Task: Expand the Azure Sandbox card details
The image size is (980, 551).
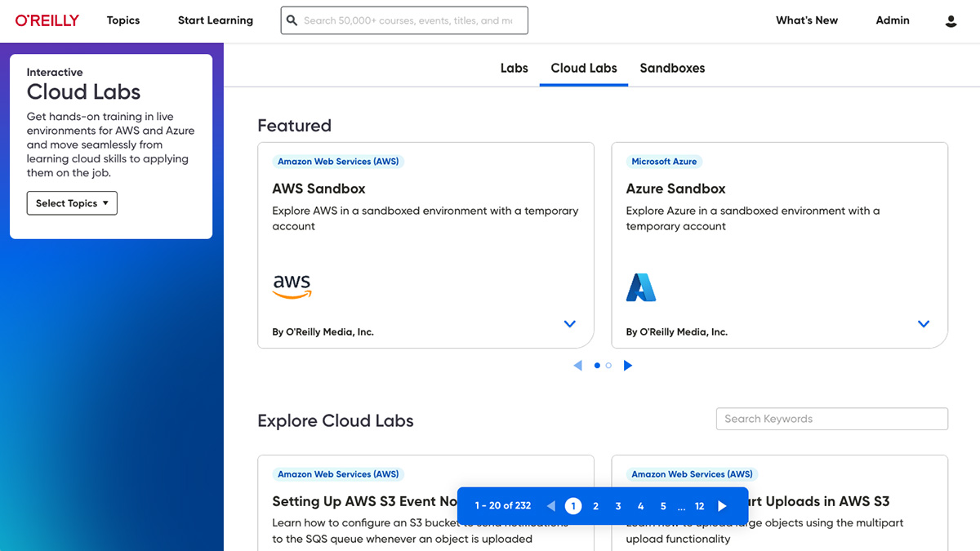Action: click(x=924, y=324)
